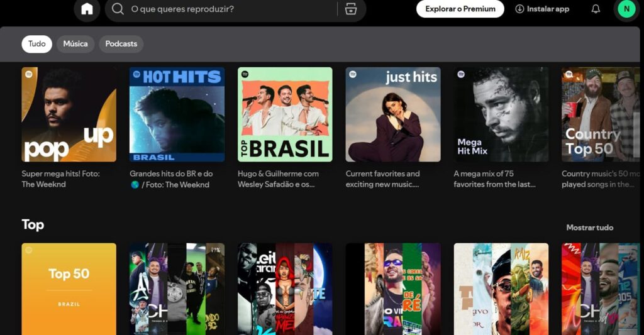The width and height of the screenshot is (644, 335).
Task: Click 'Super mega hits! Foto: The Weeknd' description
Action: pos(61,179)
